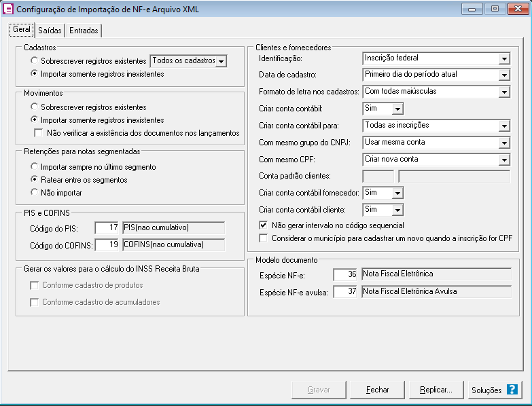Expand the Com mesmo CPF dropdown
The width and height of the screenshot is (532, 406).
503,160
